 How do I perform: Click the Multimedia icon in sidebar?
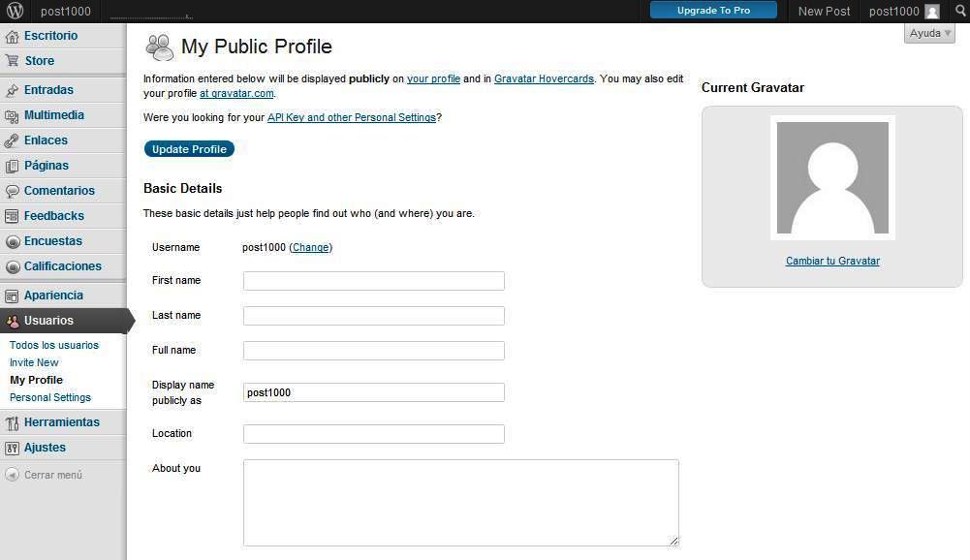12,116
